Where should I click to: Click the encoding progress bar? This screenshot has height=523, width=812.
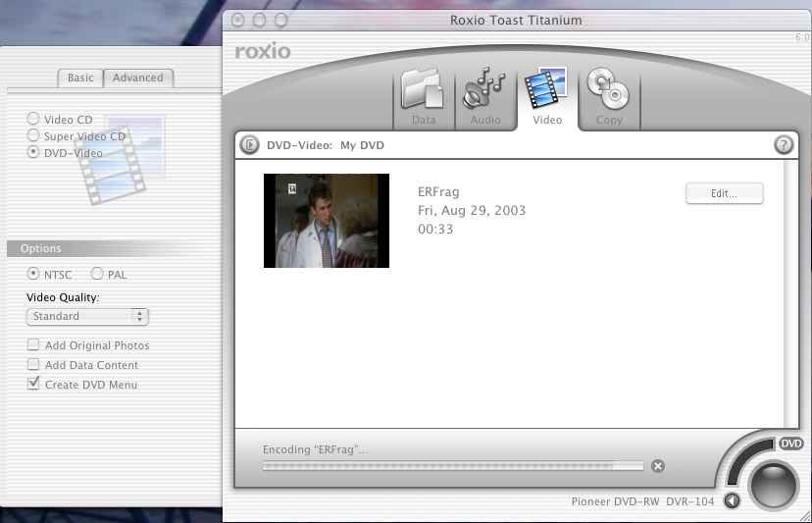pos(453,466)
